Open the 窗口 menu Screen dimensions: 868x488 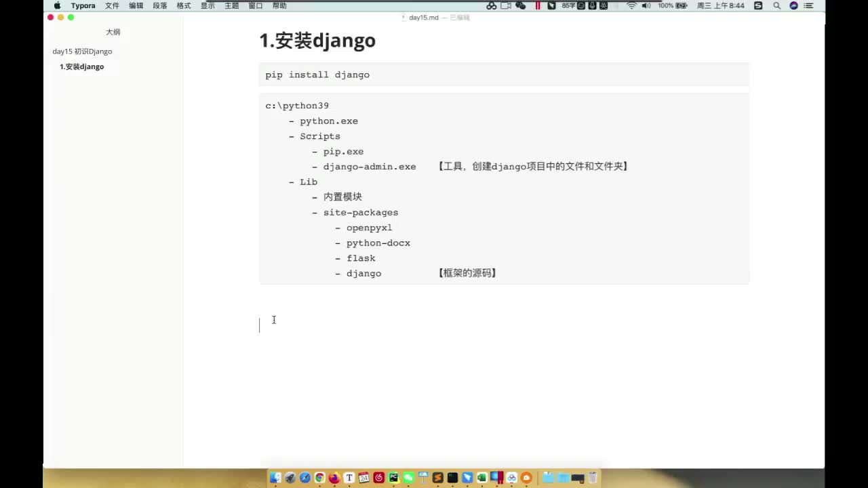pyautogui.click(x=256, y=5)
